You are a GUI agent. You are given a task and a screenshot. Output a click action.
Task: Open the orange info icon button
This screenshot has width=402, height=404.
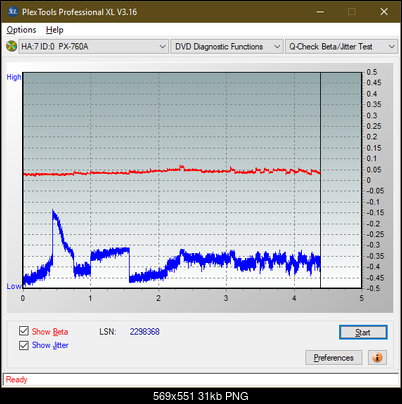coord(377,358)
